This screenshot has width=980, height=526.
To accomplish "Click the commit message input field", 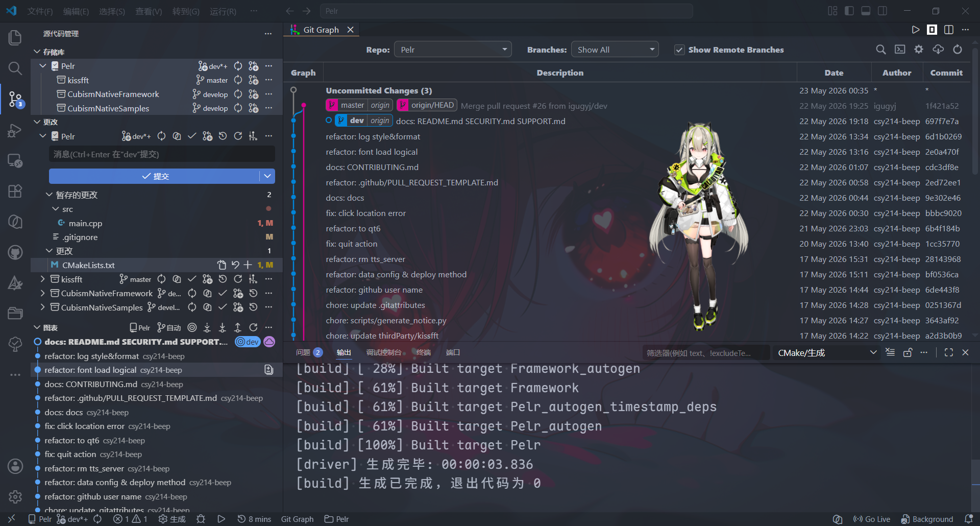I will (162, 154).
